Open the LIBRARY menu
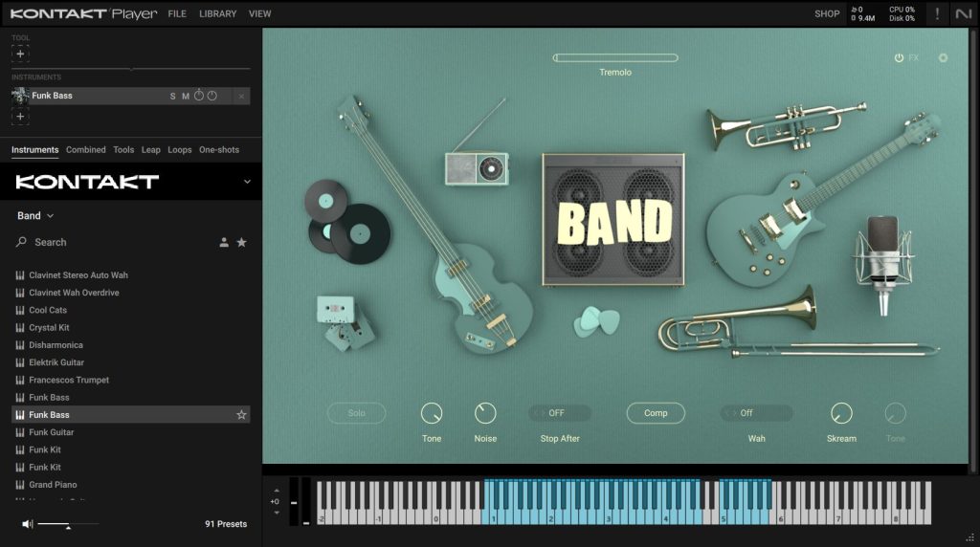980x547 pixels. coord(217,13)
